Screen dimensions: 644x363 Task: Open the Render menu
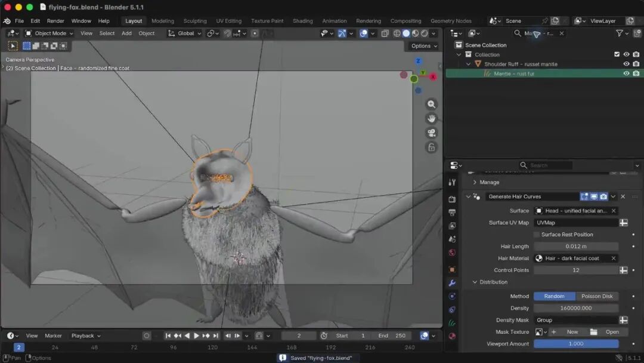pyautogui.click(x=55, y=21)
